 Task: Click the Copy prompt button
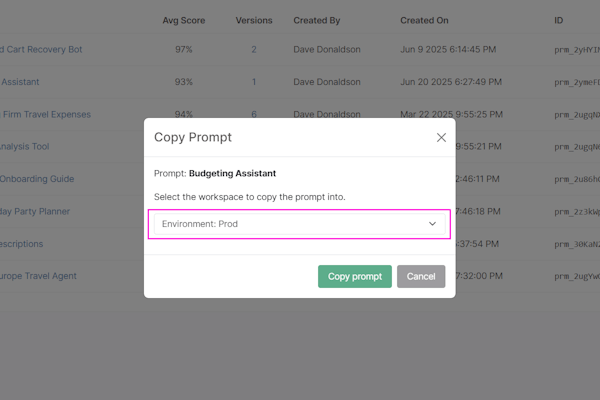point(355,276)
